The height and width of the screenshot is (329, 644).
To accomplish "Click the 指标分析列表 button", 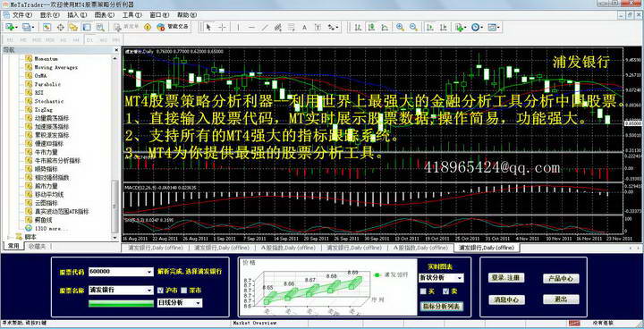I will coord(443,307).
